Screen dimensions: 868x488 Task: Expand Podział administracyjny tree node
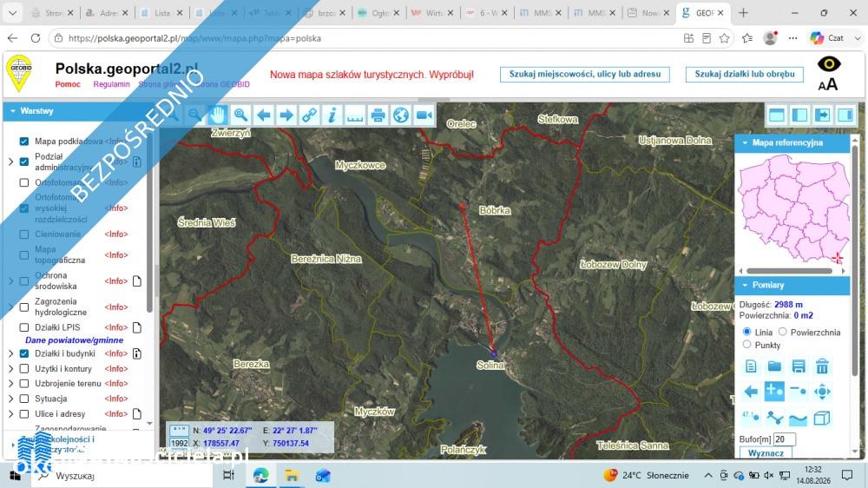click(11, 162)
